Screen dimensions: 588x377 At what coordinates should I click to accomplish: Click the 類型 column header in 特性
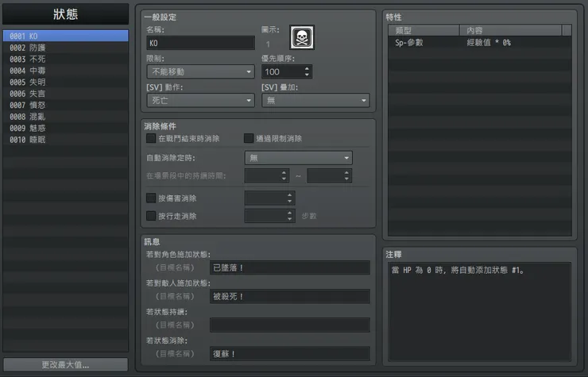(424, 30)
